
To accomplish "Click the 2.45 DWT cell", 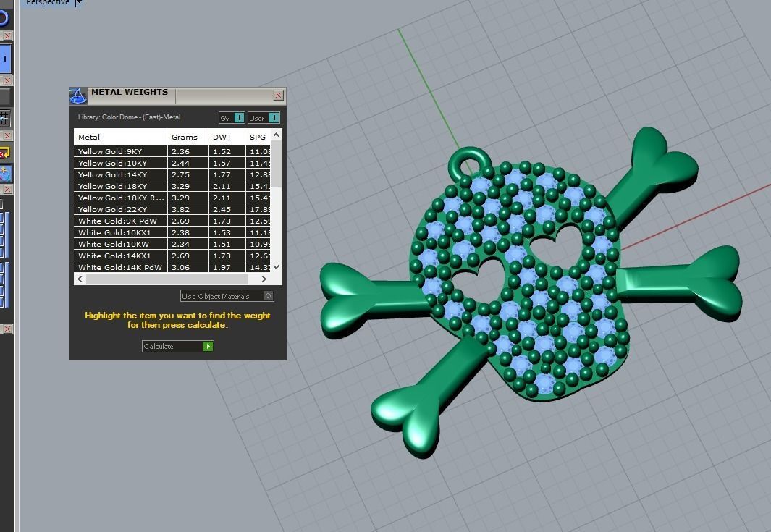I will pyautogui.click(x=227, y=209).
